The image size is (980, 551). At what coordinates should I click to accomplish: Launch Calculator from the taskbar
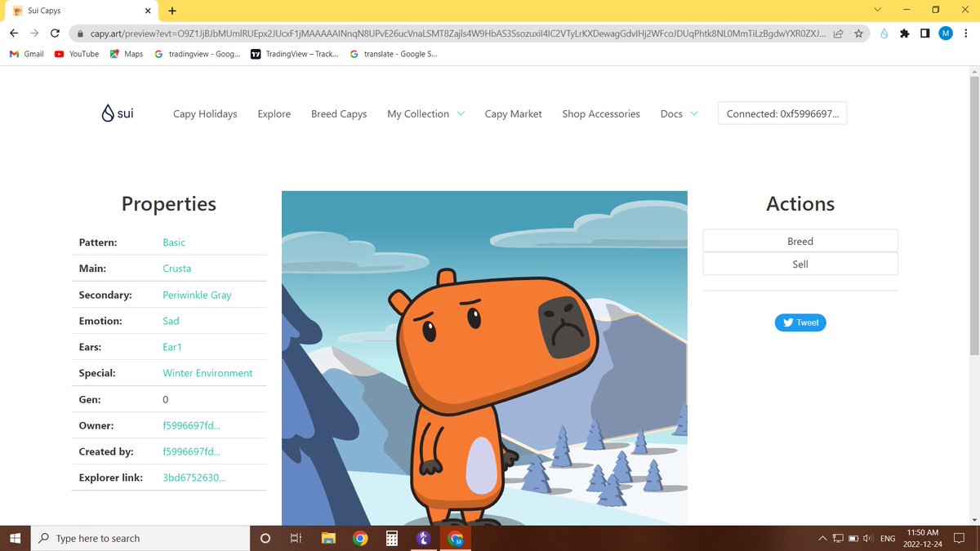click(x=391, y=539)
